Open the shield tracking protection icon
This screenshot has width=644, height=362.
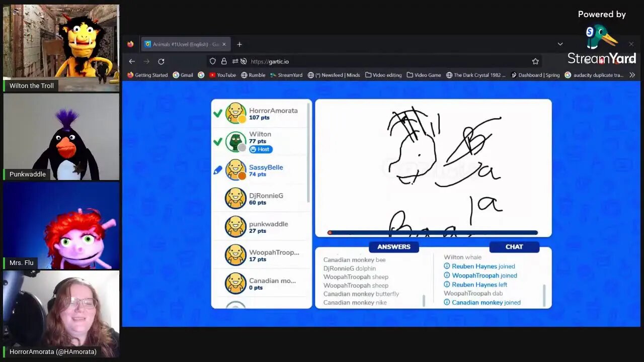point(213,61)
